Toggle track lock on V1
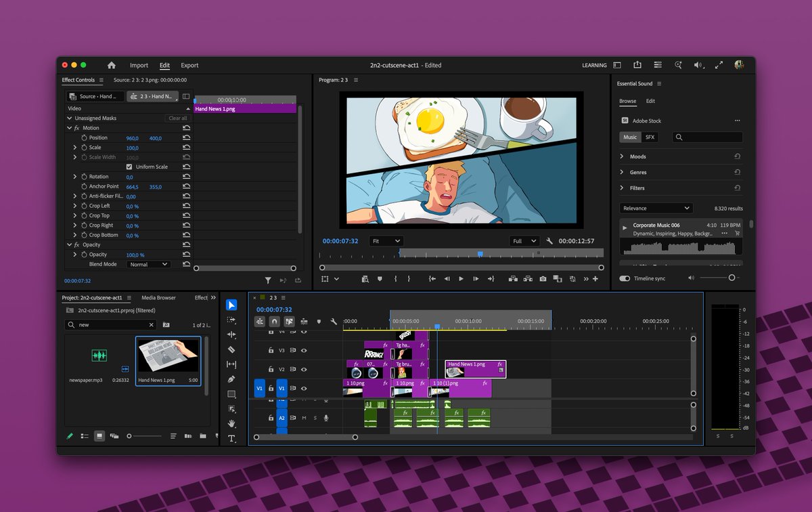 click(271, 389)
